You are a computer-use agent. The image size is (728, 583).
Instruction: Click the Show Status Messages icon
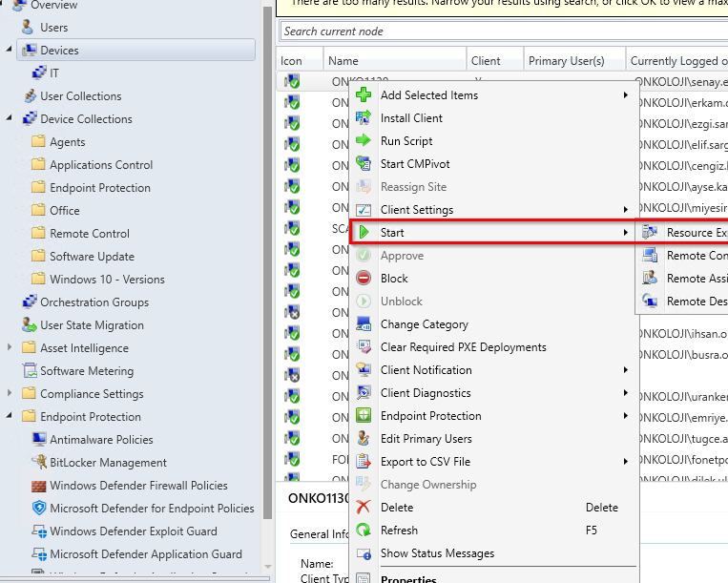click(364, 552)
